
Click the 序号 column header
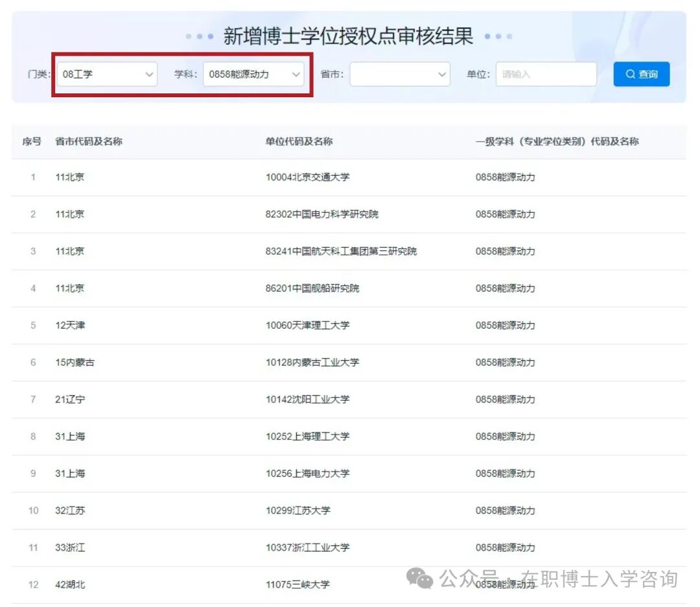pyautogui.click(x=32, y=141)
